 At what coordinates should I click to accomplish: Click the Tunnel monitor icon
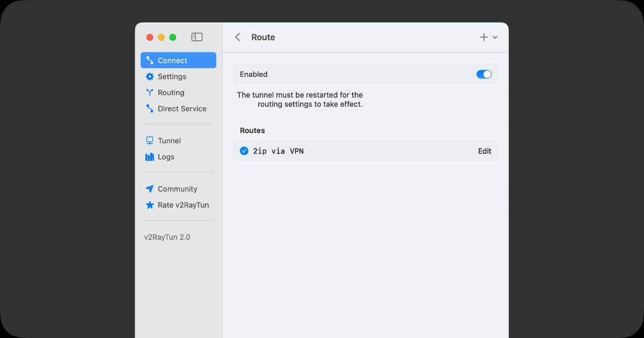[x=150, y=141]
